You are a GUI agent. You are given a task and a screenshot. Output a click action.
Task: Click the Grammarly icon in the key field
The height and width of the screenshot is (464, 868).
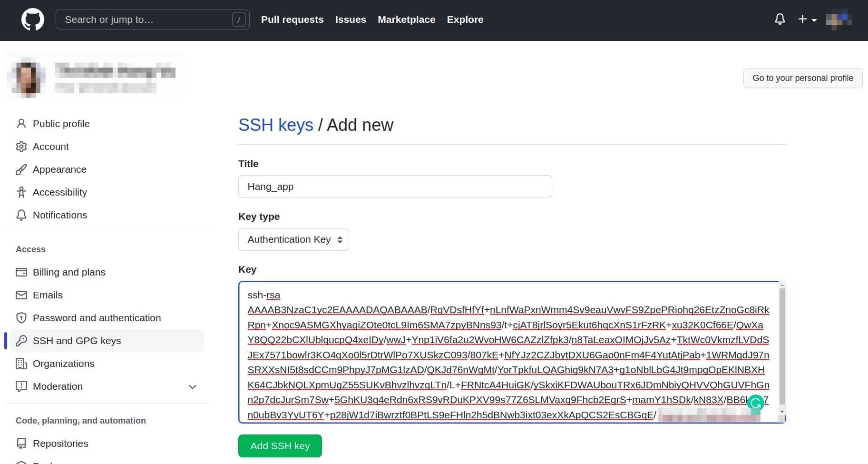(x=756, y=403)
